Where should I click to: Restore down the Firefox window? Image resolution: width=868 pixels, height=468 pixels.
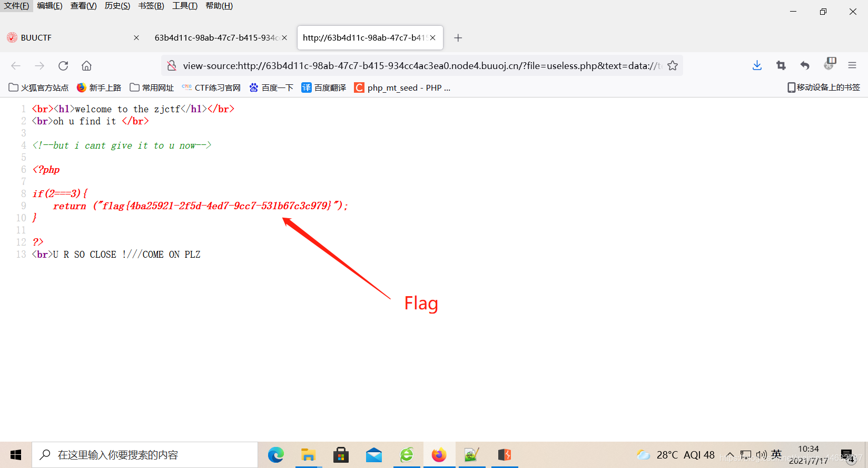823,12
